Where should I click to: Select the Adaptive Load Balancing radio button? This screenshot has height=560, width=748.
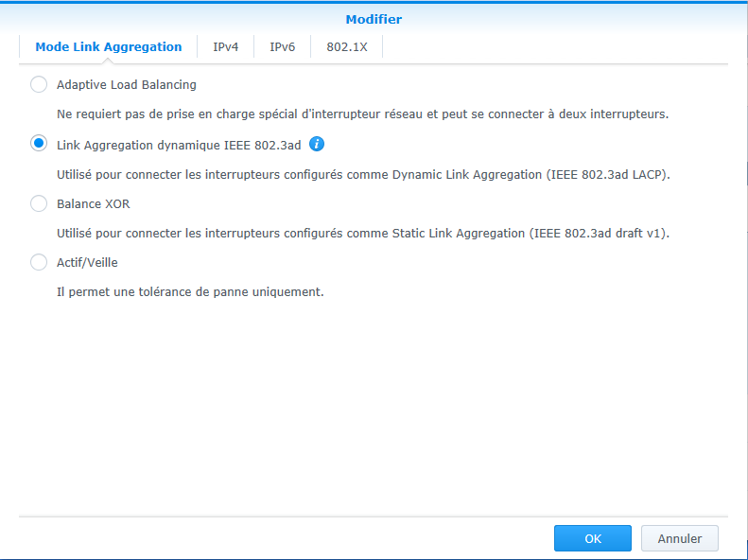[39, 84]
